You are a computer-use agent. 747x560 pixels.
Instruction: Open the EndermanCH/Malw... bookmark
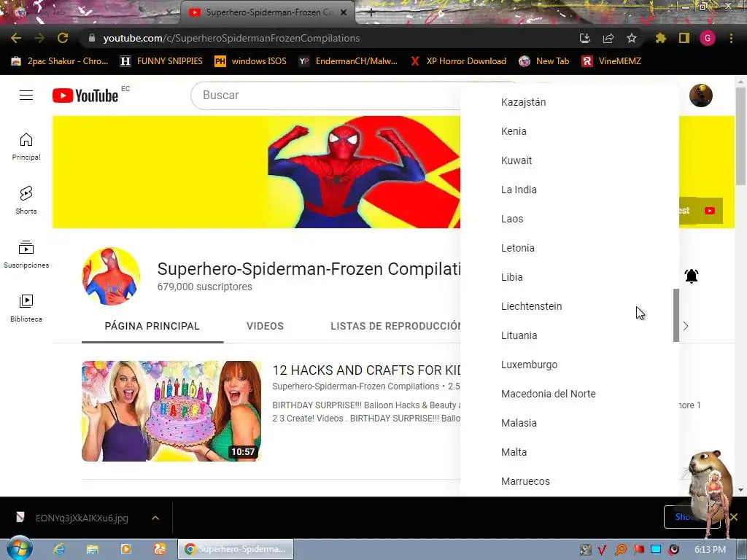[x=348, y=61]
